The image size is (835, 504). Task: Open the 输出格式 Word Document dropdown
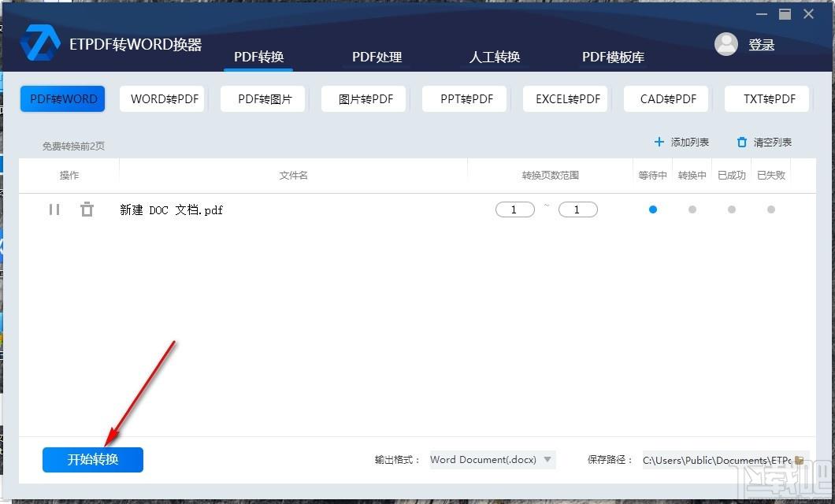coord(492,459)
